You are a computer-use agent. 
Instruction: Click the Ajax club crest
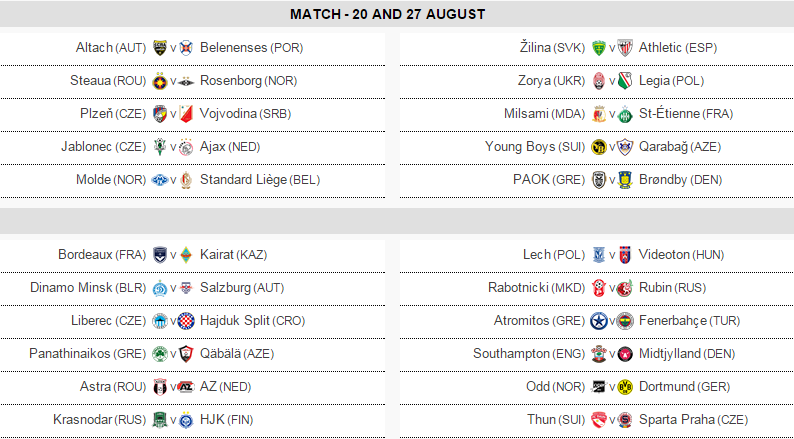[186, 147]
